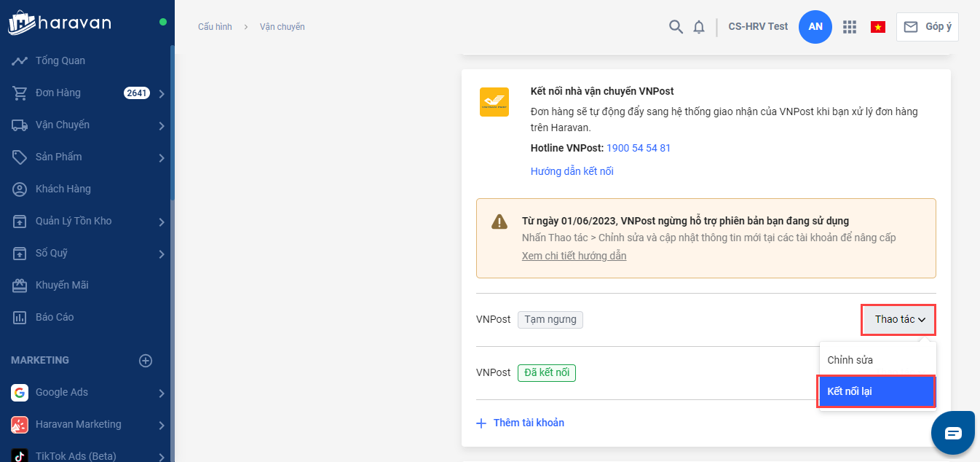Click the Góp ý button
Screen dimensions: 980x462
927,27
